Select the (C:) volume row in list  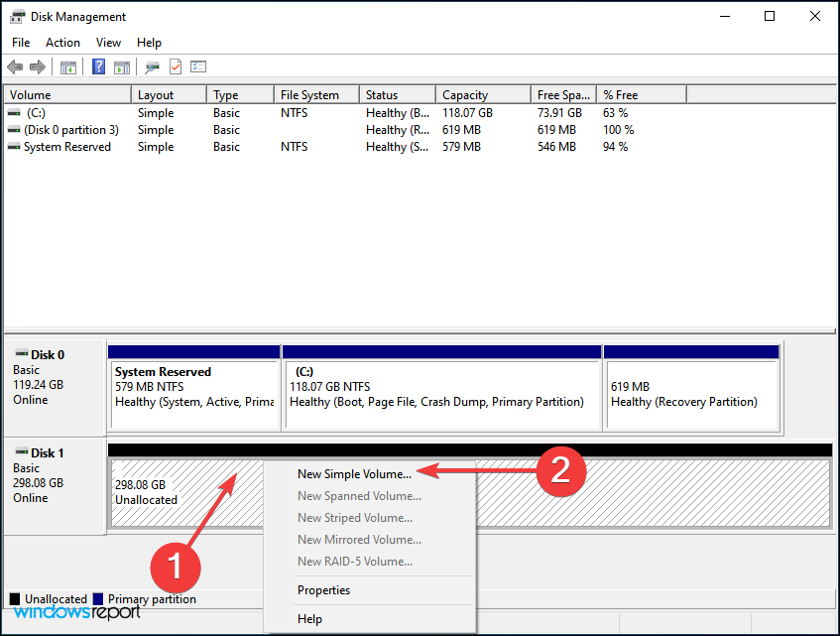pos(37,113)
